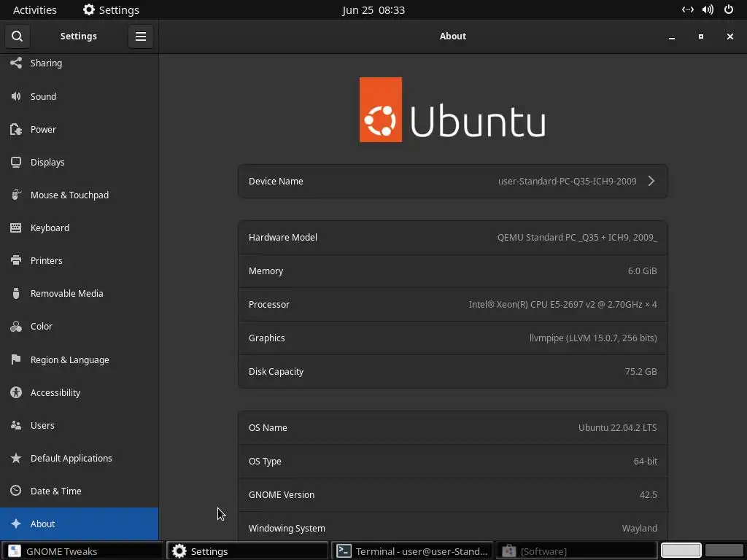Click the Mouse & Touchpad label
The image size is (747, 560).
69,195
